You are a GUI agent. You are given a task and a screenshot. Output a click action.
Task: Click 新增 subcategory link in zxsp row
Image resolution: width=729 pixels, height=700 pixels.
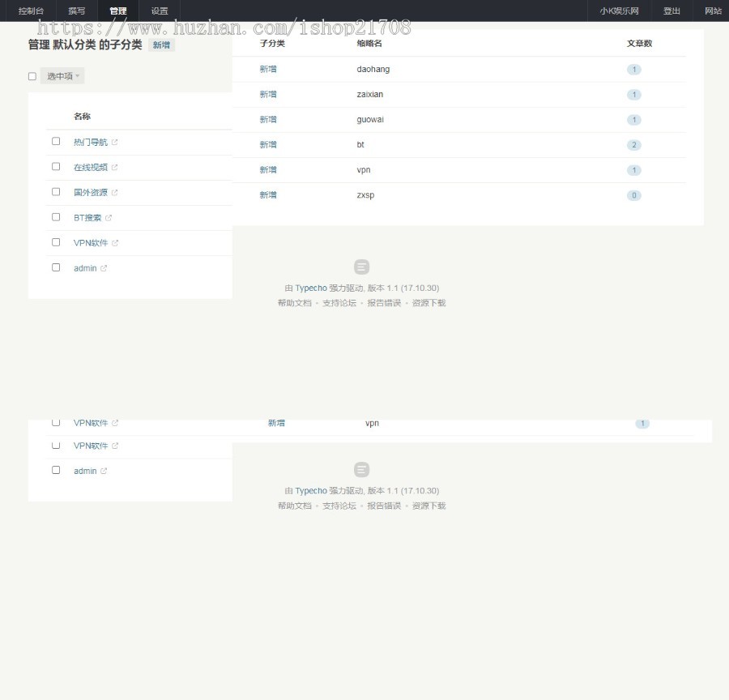268,195
